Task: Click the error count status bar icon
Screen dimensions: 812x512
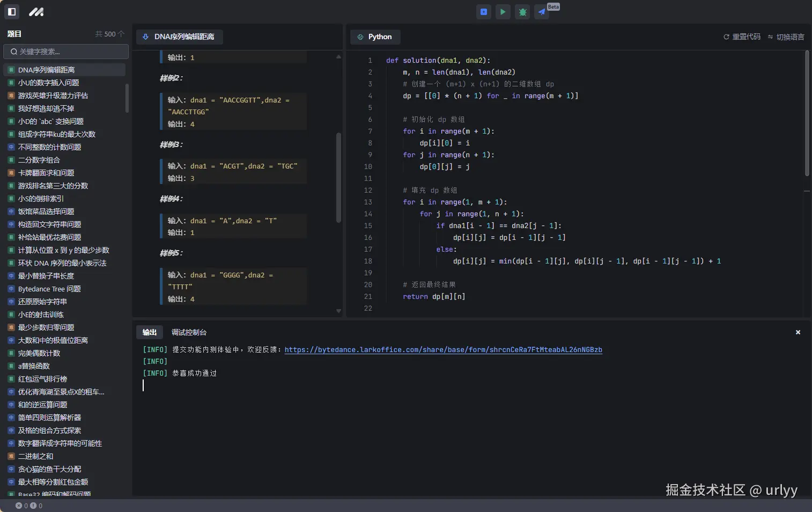Action: coord(19,506)
